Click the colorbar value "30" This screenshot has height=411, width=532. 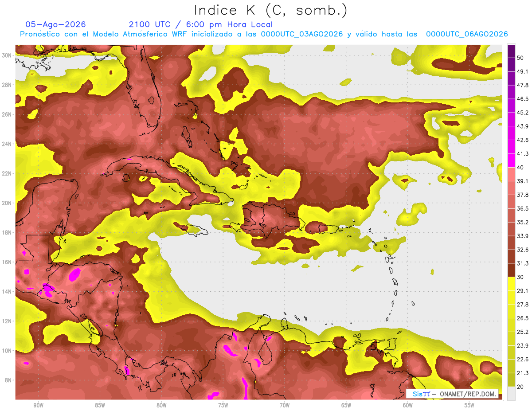(520, 277)
